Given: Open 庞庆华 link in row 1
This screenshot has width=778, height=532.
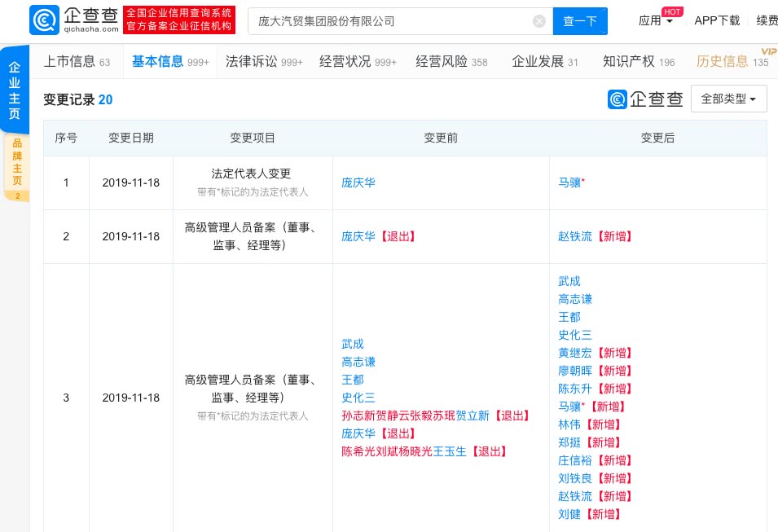Looking at the screenshot, I should pyautogui.click(x=358, y=182).
